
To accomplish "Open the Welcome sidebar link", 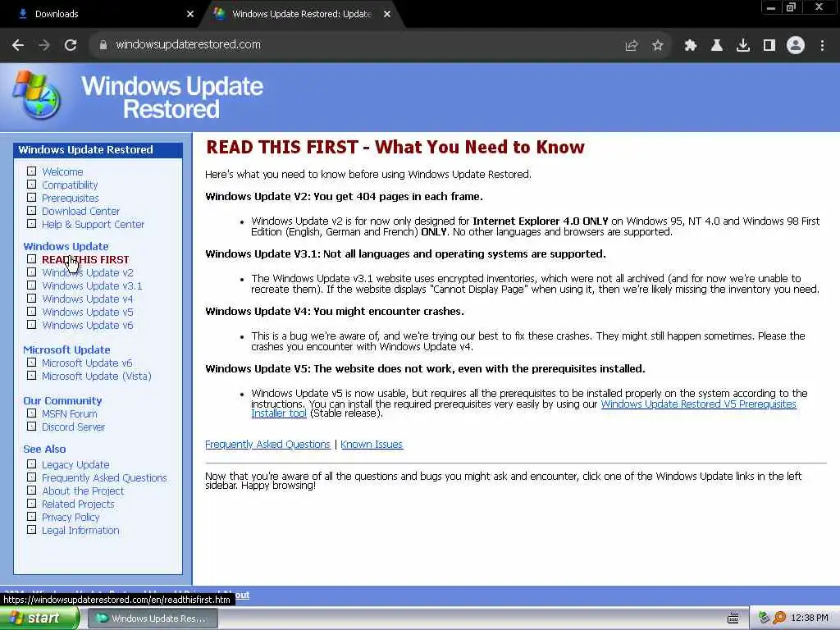I will pyautogui.click(x=62, y=172).
